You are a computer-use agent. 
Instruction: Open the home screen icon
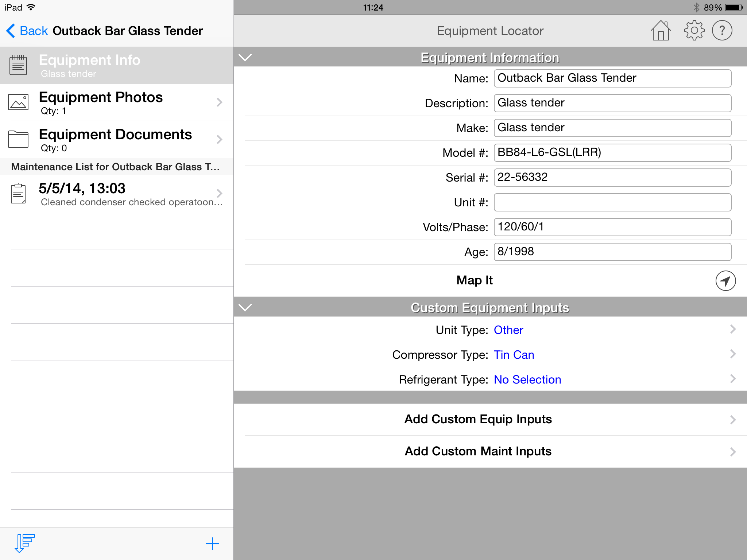coord(661,31)
